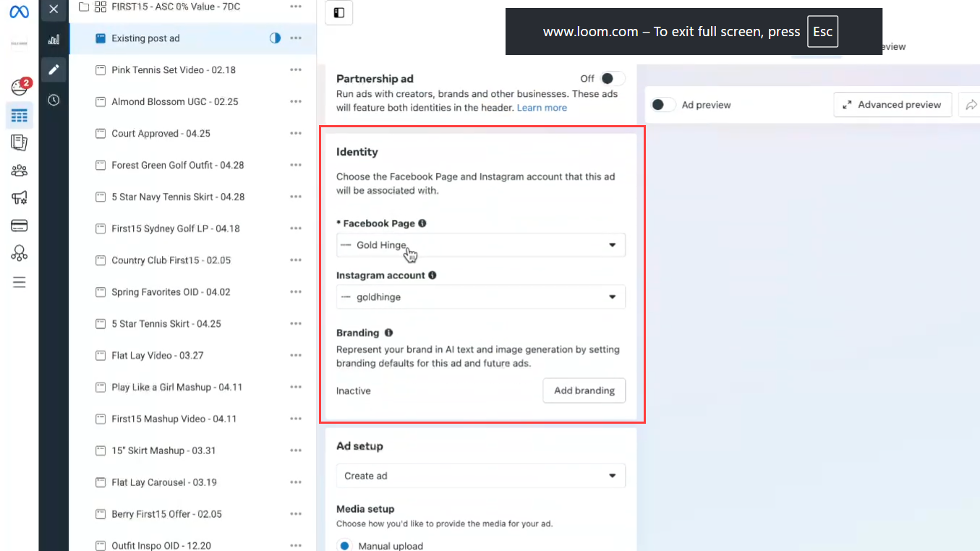Open more options for FIRST15 ASC campaign folder
The width and height of the screenshot is (980, 551).
click(296, 7)
